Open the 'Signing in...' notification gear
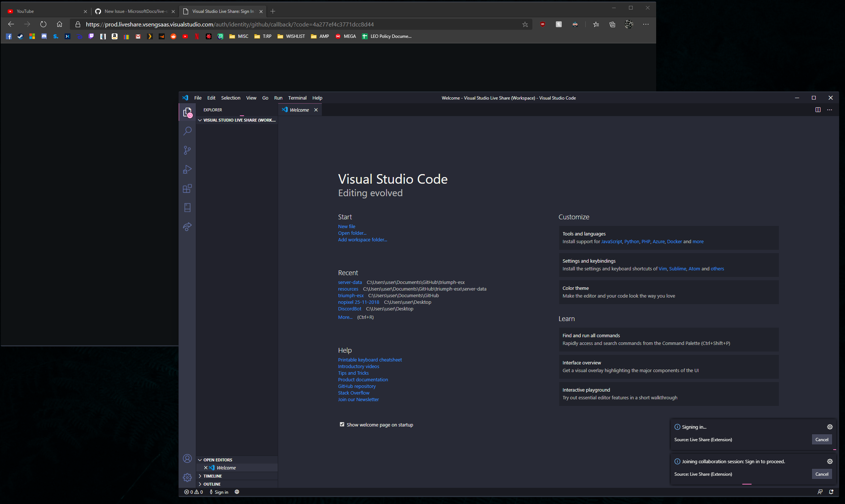The height and width of the screenshot is (504, 845). tap(830, 427)
